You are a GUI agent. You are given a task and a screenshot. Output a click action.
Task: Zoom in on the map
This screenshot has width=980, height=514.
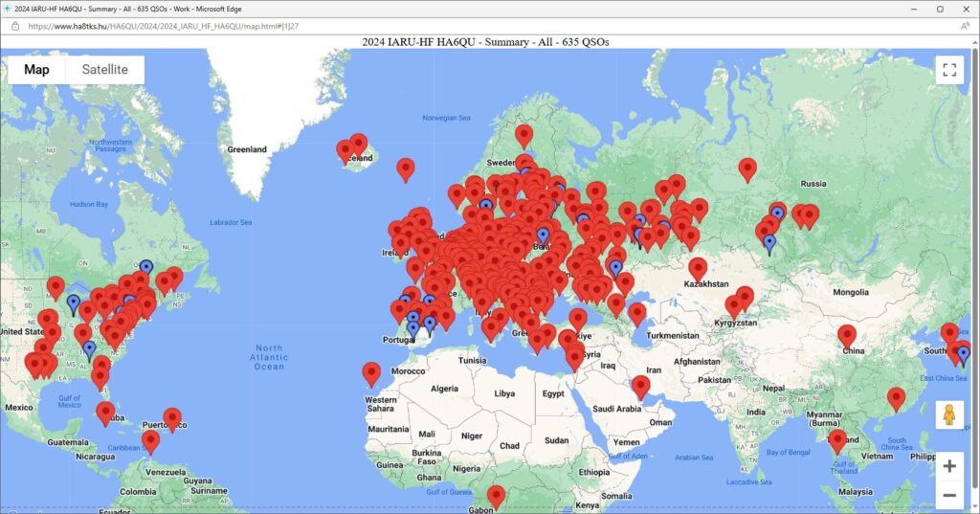[x=948, y=466]
